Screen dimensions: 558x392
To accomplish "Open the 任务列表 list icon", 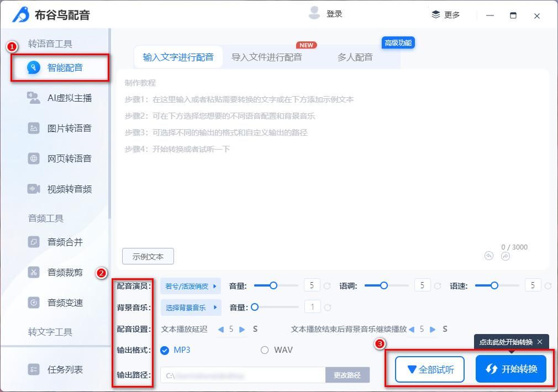I will (34, 369).
